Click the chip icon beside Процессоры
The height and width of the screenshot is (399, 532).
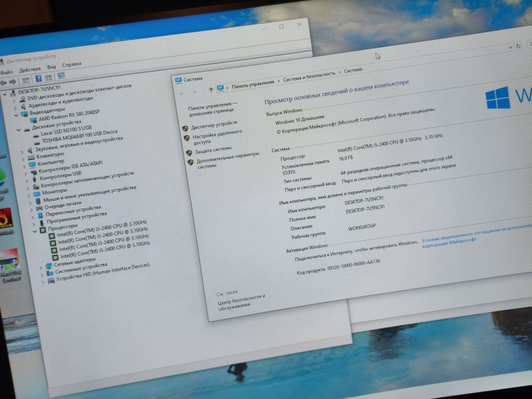coord(43,230)
